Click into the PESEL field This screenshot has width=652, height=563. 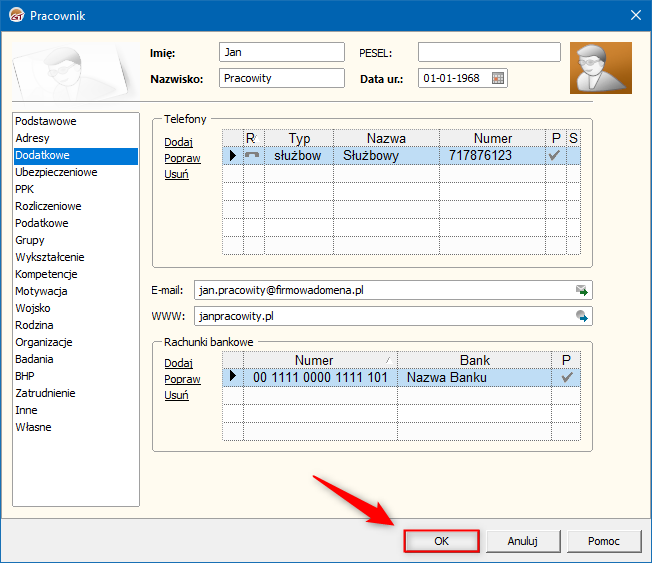(x=489, y=52)
